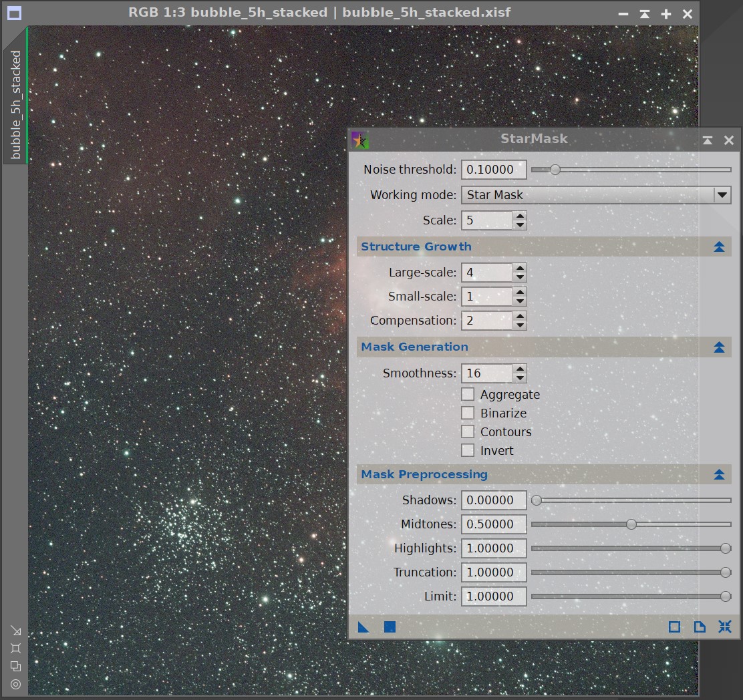This screenshot has width=743, height=700.
Task: Open Browse Documentation icon in StarMask
Action: point(700,627)
